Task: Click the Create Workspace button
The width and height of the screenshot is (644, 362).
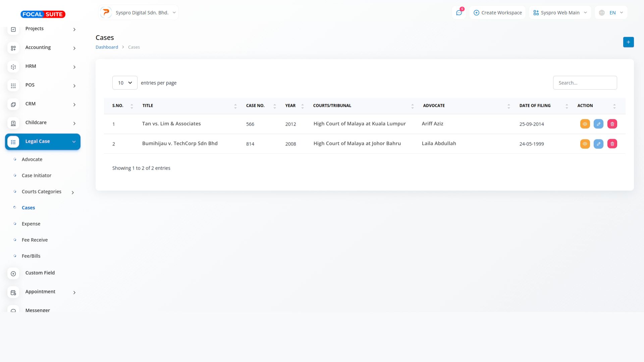Action: point(497,13)
